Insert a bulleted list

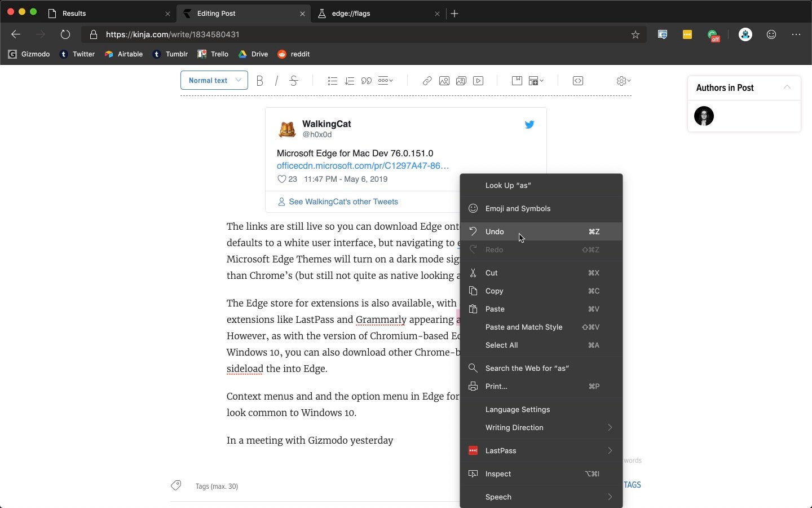333,81
